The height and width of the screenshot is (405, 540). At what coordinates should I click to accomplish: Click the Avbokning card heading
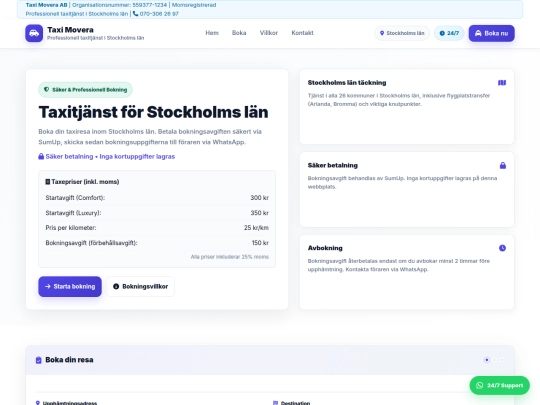click(325, 248)
